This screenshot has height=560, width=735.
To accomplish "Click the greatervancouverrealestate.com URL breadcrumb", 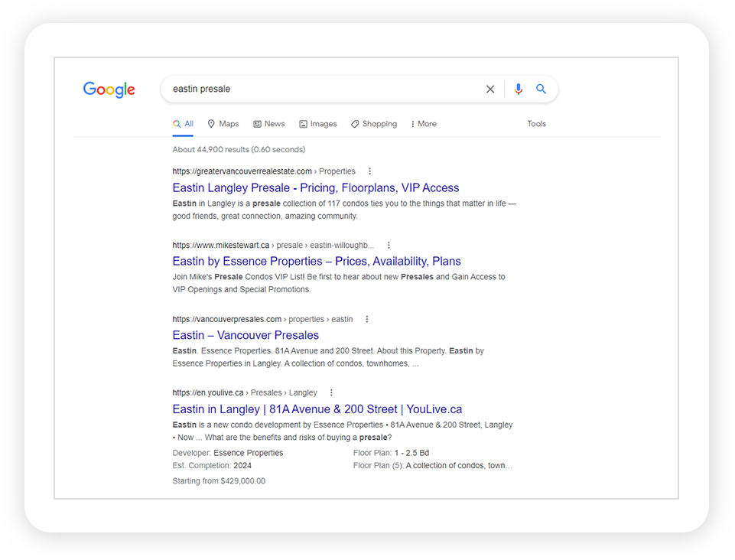I will [264, 171].
